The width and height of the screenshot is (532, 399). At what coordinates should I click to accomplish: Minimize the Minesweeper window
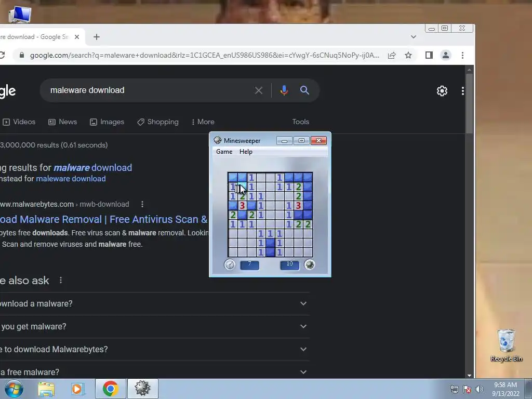[284, 140]
